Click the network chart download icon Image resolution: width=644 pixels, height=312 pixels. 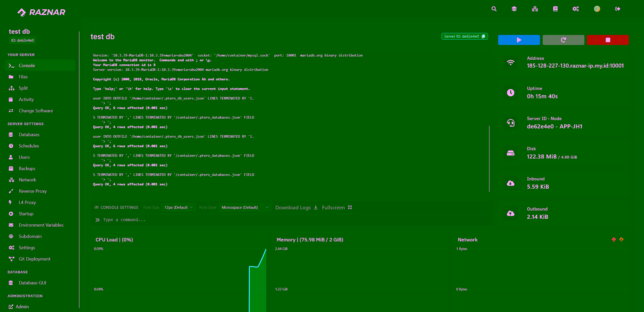coord(614,240)
